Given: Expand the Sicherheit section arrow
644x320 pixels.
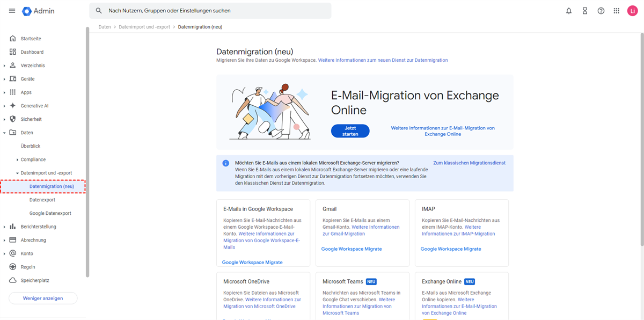Looking at the screenshot, I should tap(4, 119).
